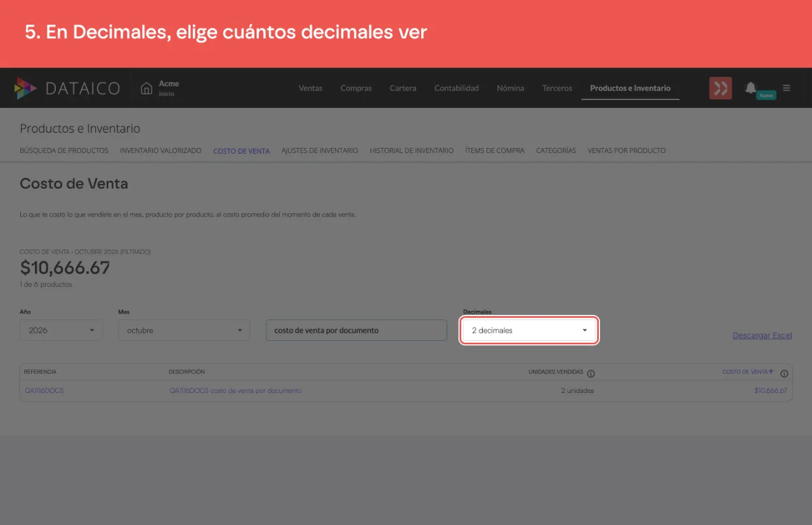Switch to Inventario Valorizado tab
The height and width of the screenshot is (525, 812).
coord(160,150)
